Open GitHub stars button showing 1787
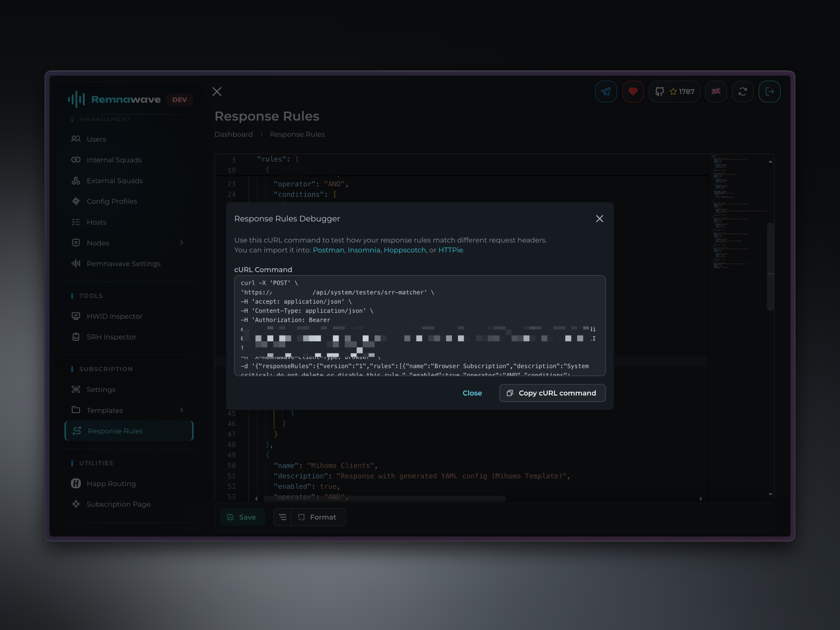 click(x=674, y=91)
